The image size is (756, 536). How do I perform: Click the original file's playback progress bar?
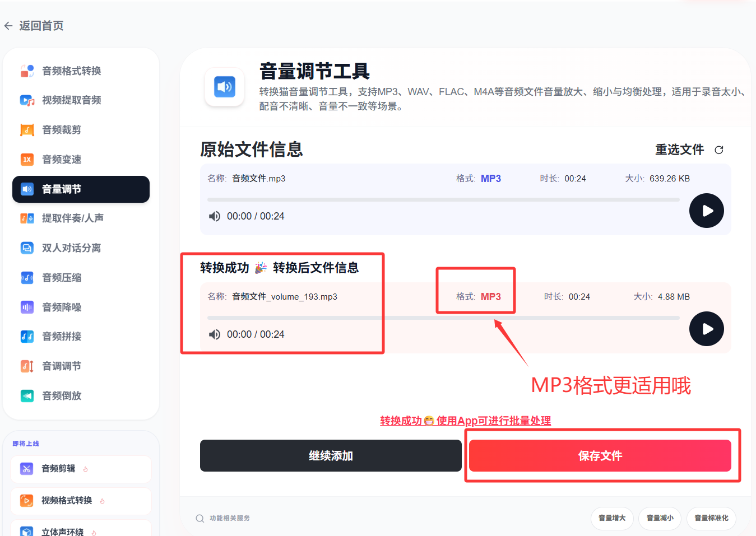click(443, 199)
